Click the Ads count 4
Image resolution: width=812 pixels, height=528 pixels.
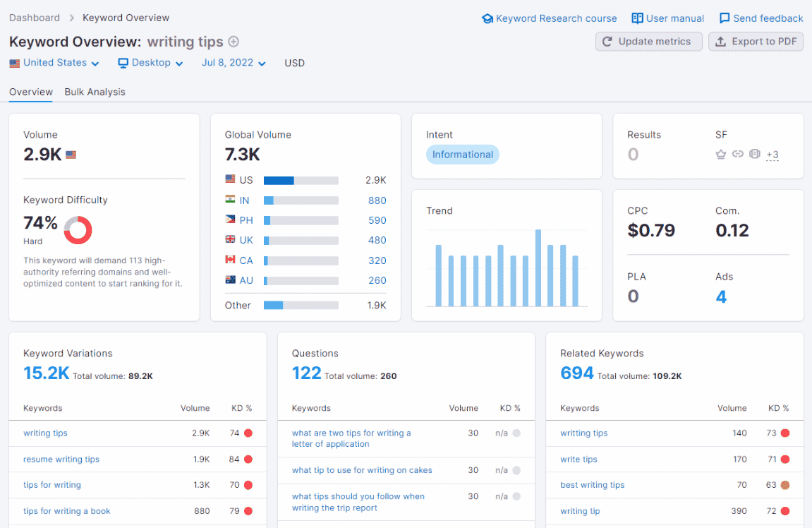click(x=721, y=297)
